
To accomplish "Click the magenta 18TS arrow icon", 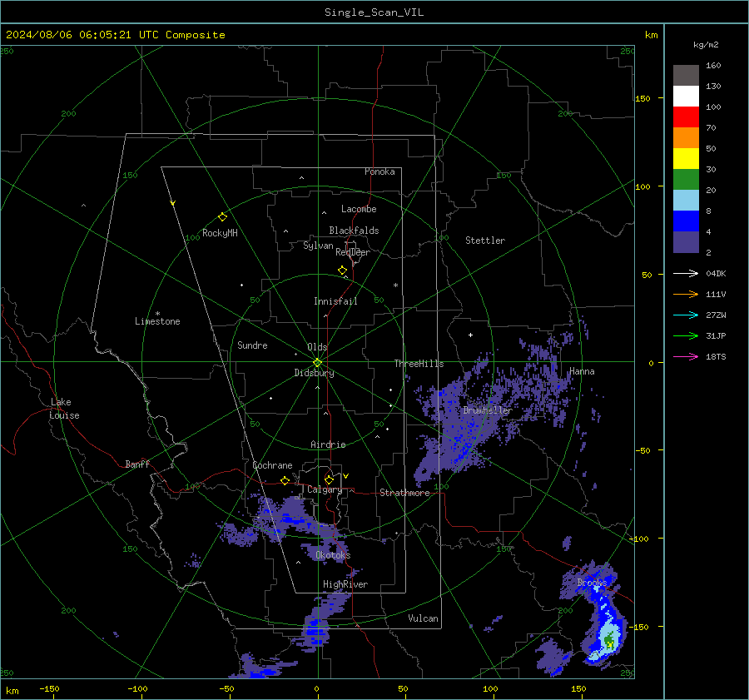I will pos(686,356).
